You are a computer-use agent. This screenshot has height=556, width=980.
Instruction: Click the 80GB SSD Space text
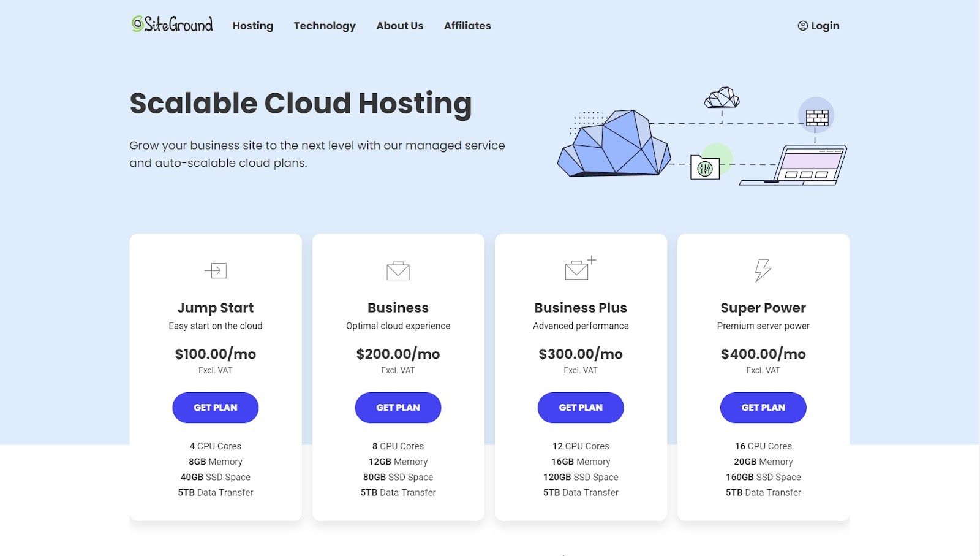(398, 477)
